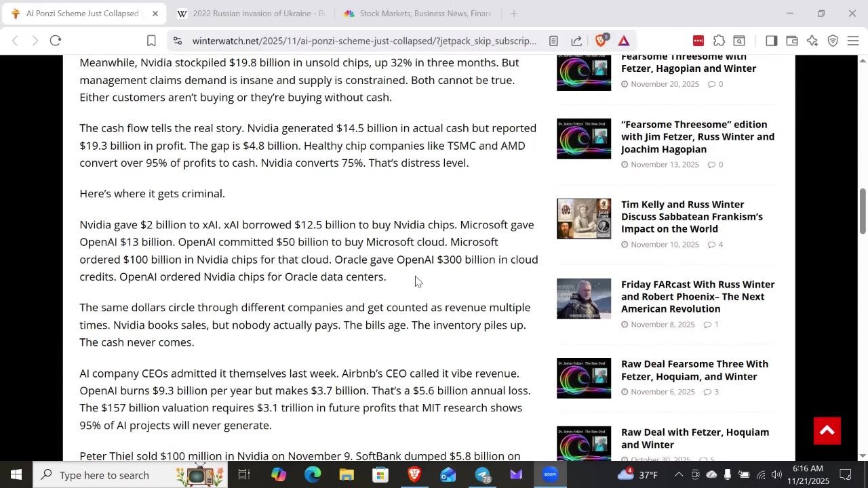Open the Brave Wallet icon
Screen dimensions: 868x488
point(791,41)
